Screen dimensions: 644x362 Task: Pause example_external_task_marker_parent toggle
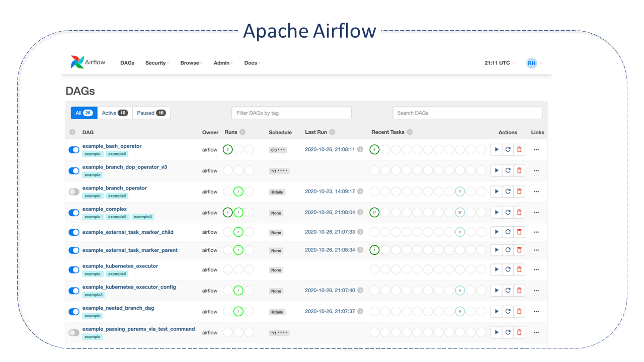[x=74, y=250]
